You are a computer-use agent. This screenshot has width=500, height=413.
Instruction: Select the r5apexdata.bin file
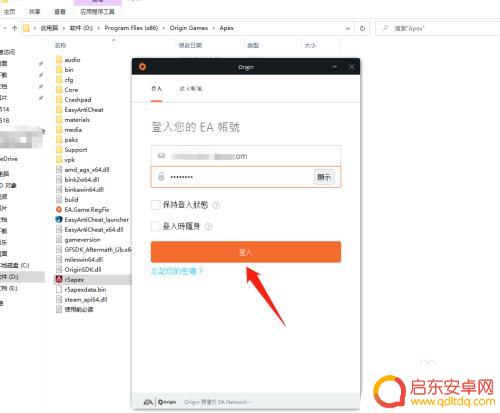coord(81,290)
